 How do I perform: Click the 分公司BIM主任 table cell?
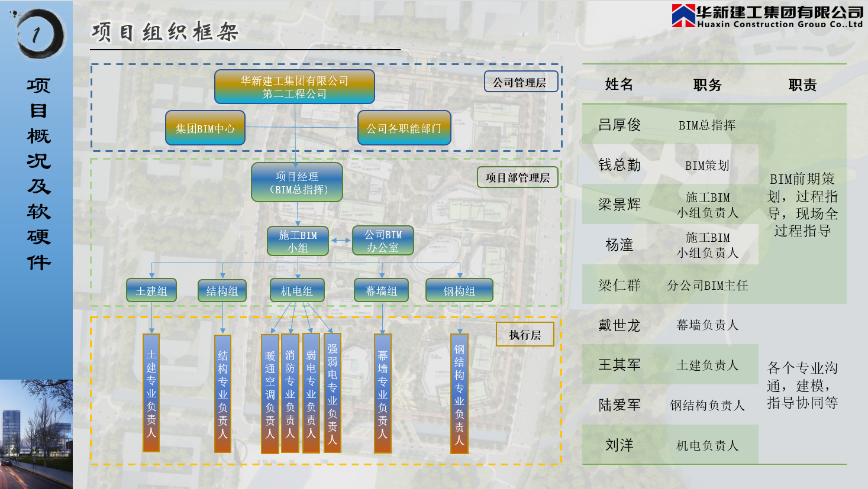(708, 286)
